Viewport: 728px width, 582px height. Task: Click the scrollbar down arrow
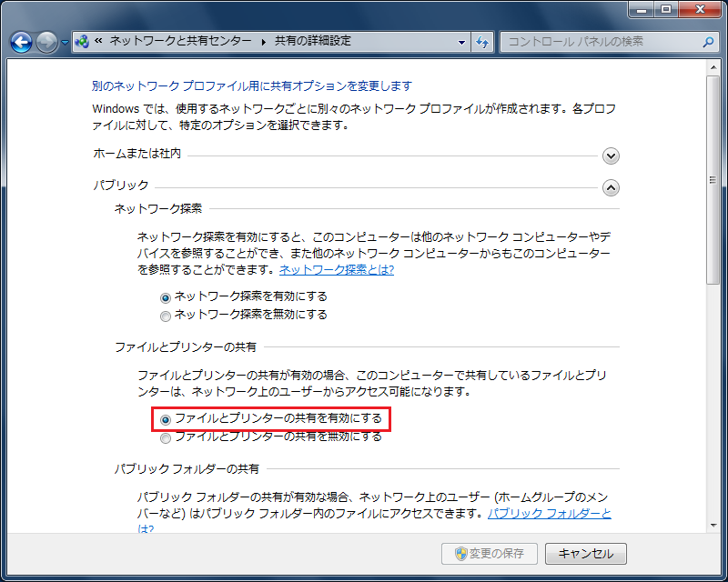pyautogui.click(x=714, y=526)
